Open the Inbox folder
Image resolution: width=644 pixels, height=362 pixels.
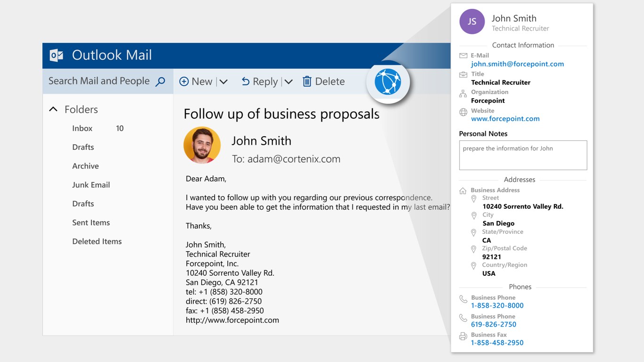[x=82, y=128]
